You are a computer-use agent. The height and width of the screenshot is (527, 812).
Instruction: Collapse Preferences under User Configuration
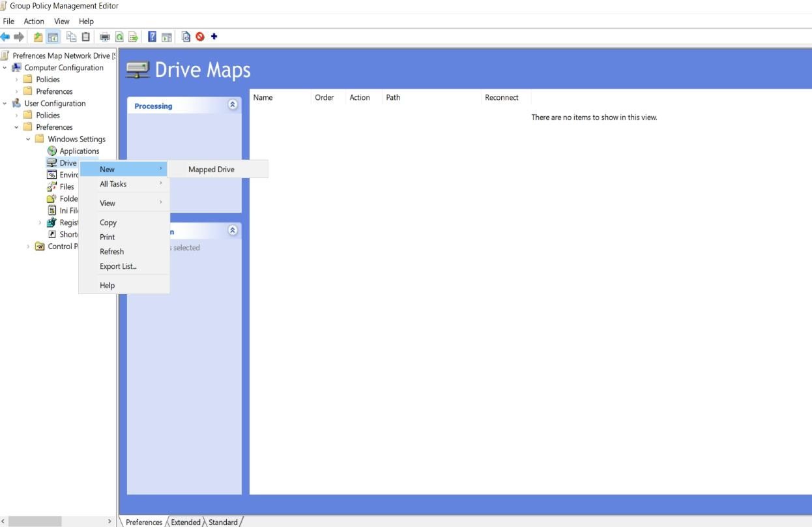point(17,127)
